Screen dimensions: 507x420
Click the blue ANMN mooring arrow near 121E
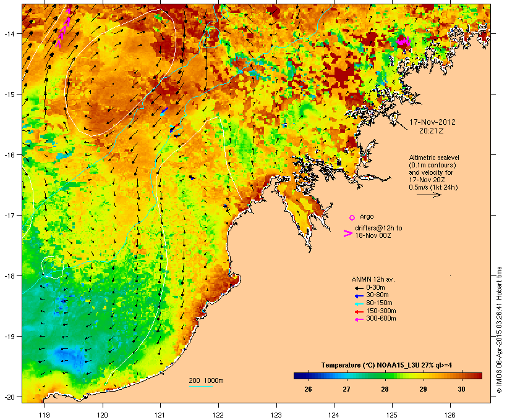(x=164, y=112)
